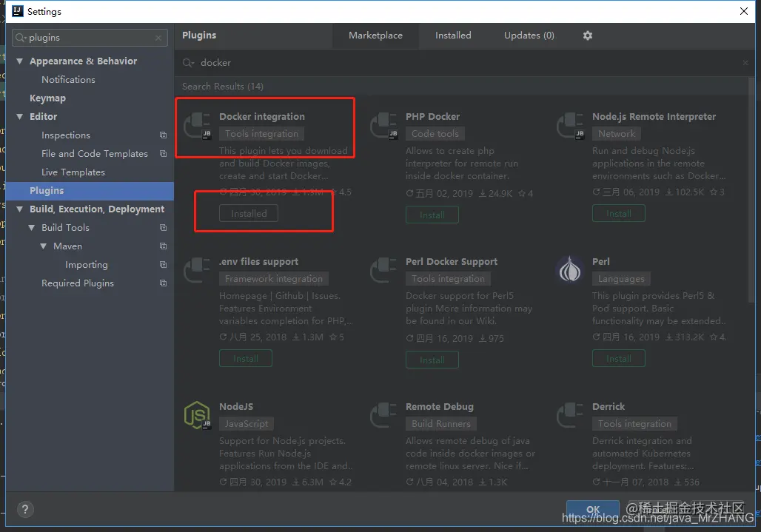Select Notifications in settings tree
The image size is (761, 532).
[68, 79]
